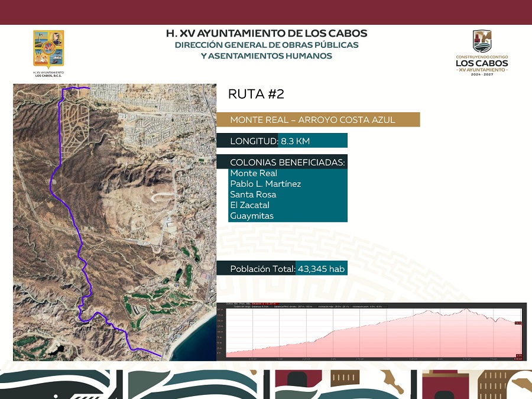
Task: Click the chart's end elevation marker label
Action: pos(518,323)
